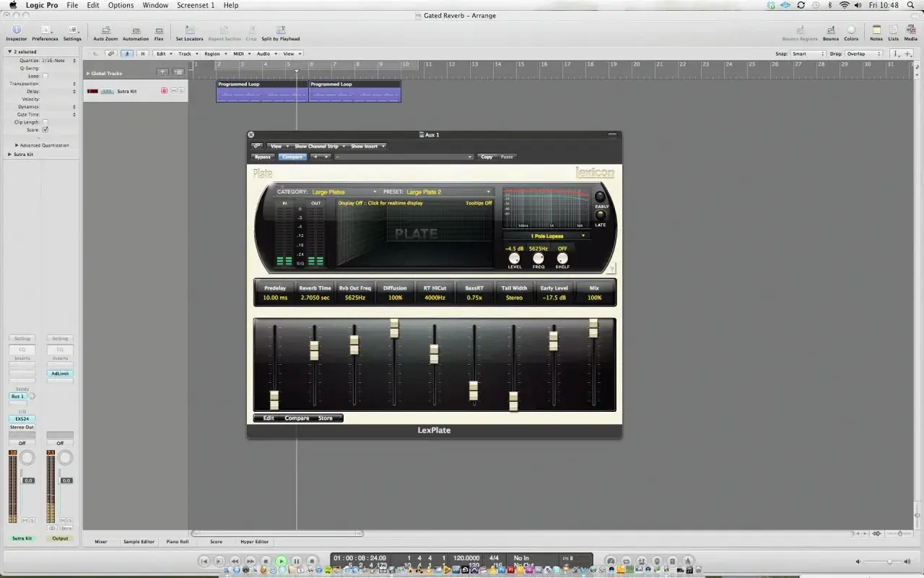The height and width of the screenshot is (578, 924).
Task: Click the Set Locators icon
Action: pyautogui.click(x=189, y=30)
